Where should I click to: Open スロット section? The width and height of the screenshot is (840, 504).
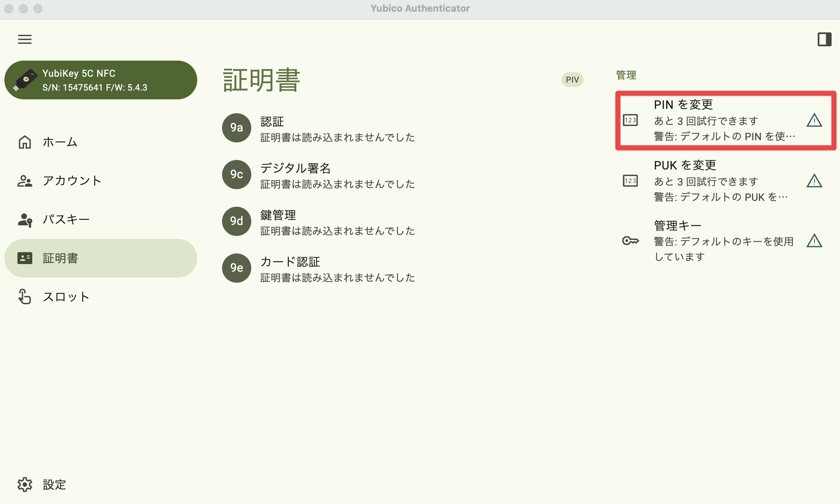click(101, 297)
